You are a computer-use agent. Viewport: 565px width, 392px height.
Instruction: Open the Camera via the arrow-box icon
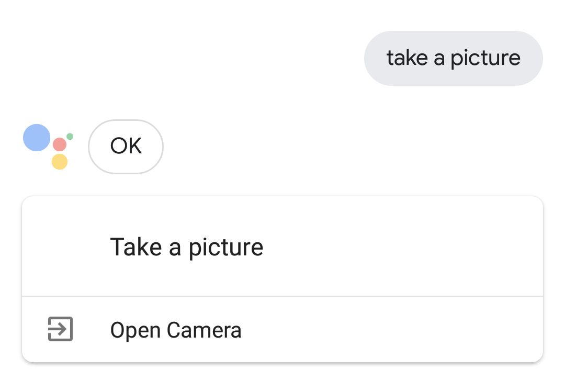click(60, 329)
